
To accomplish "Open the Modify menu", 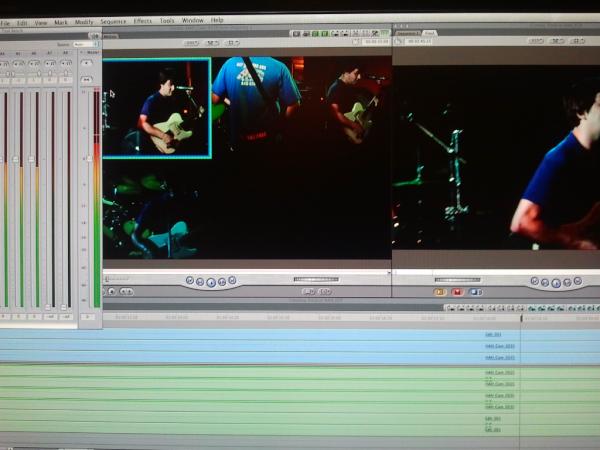I will (x=84, y=22).
